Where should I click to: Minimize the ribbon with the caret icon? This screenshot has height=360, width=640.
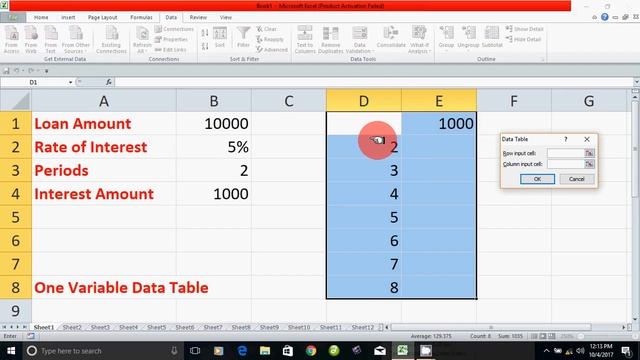pyautogui.click(x=594, y=17)
